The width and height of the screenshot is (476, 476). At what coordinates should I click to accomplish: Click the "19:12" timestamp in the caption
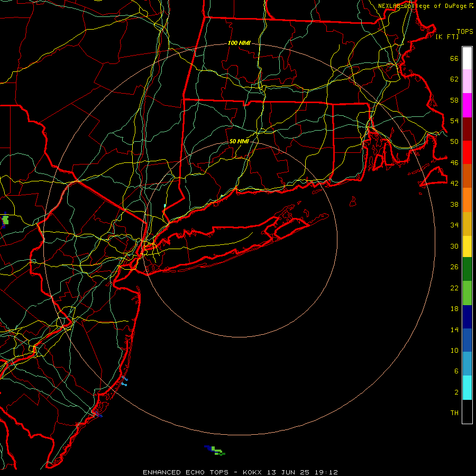[326, 472]
